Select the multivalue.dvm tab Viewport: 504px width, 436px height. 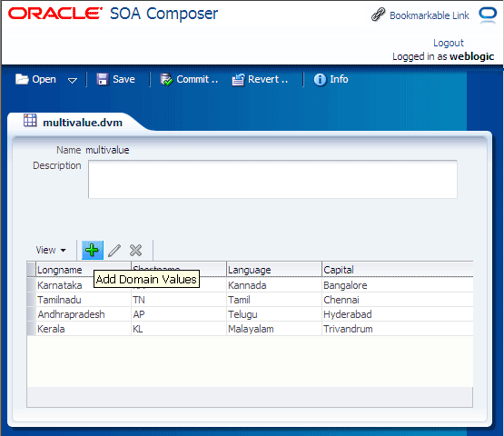[83, 123]
